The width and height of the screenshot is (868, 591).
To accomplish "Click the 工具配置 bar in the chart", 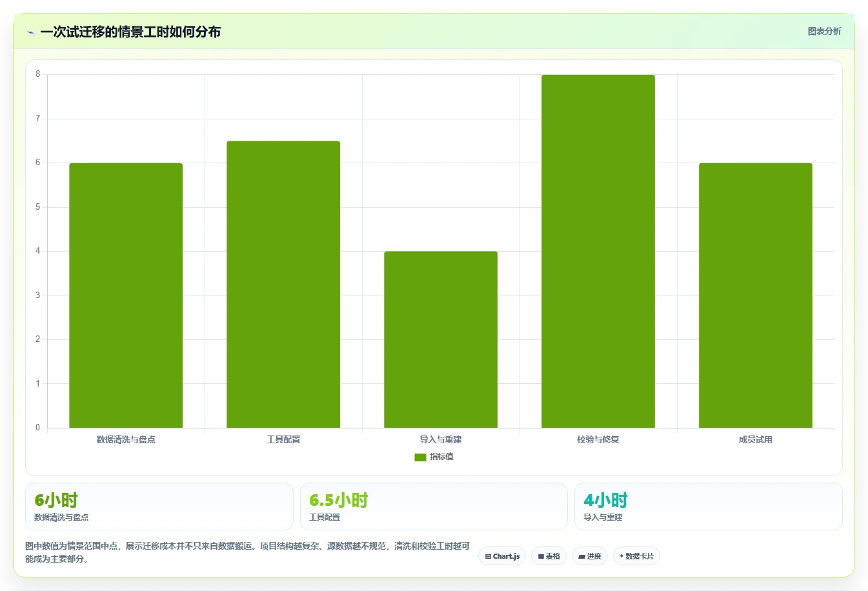I will 283,285.
